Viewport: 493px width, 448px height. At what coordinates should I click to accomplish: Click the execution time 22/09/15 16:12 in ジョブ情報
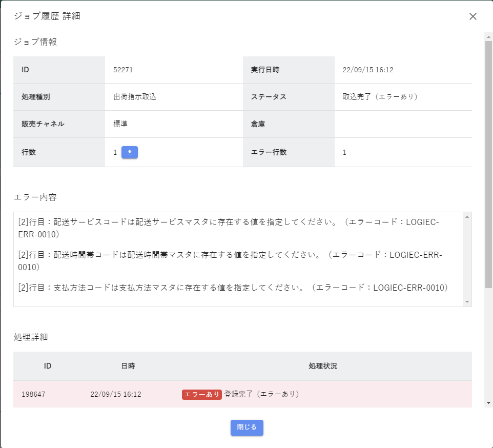click(x=367, y=70)
